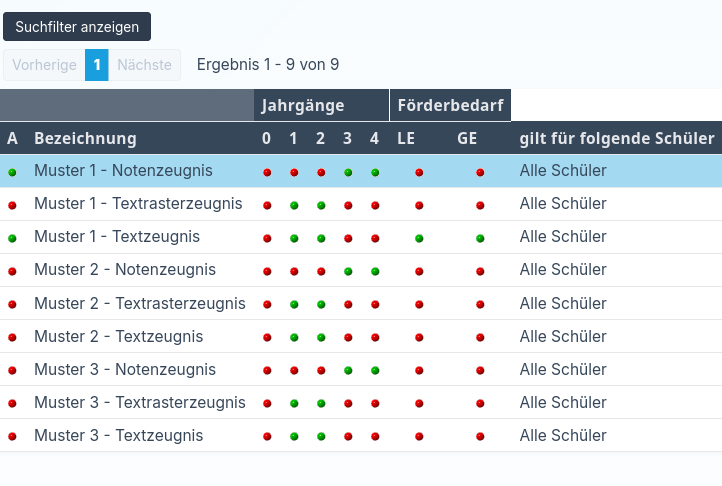This screenshot has height=486, width=722.
Task: Toggle Jahrgang 2 status for Muster 2 - Textzeugnis
Action: [x=321, y=337]
